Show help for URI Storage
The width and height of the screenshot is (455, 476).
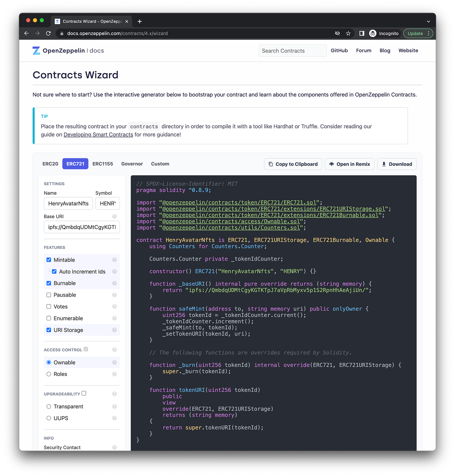[114, 330]
